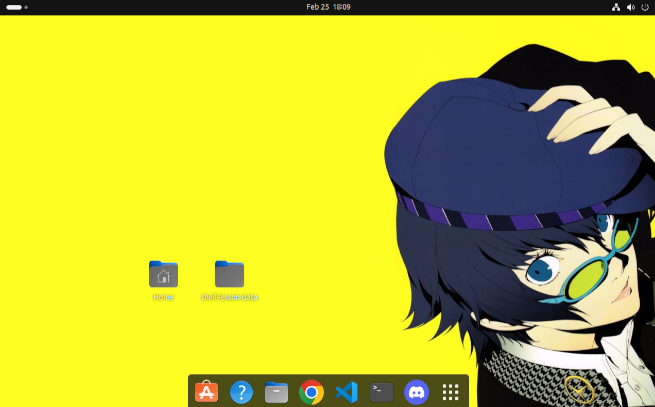Open Visual Studio Code from the dock
Screen dimensions: 655x407
point(347,392)
